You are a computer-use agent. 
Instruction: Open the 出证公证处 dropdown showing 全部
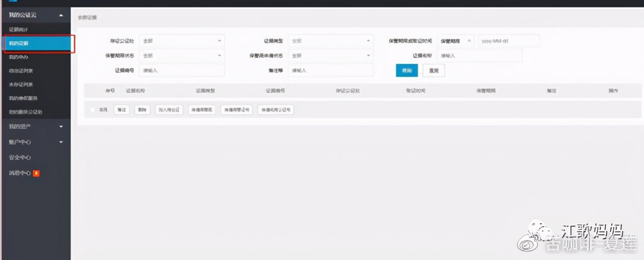pyautogui.click(x=182, y=41)
